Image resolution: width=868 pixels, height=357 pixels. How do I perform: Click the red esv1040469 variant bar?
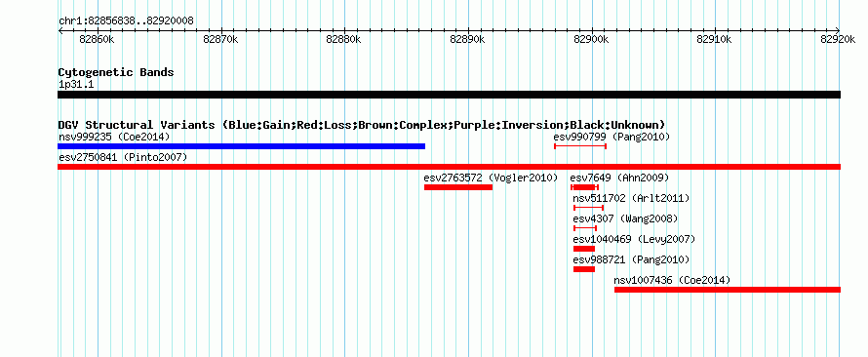tap(584, 249)
